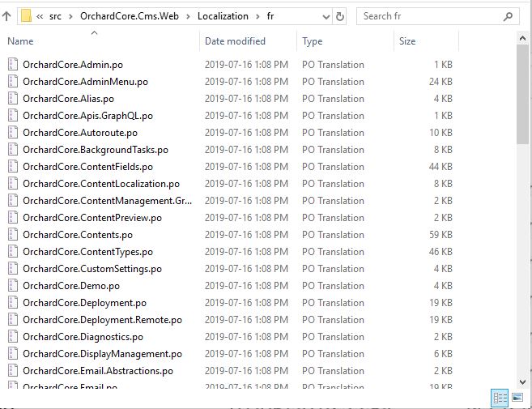This screenshot has width=532, height=409.
Task: Select OrchardCore.Admin.po file icon
Action: [13, 65]
